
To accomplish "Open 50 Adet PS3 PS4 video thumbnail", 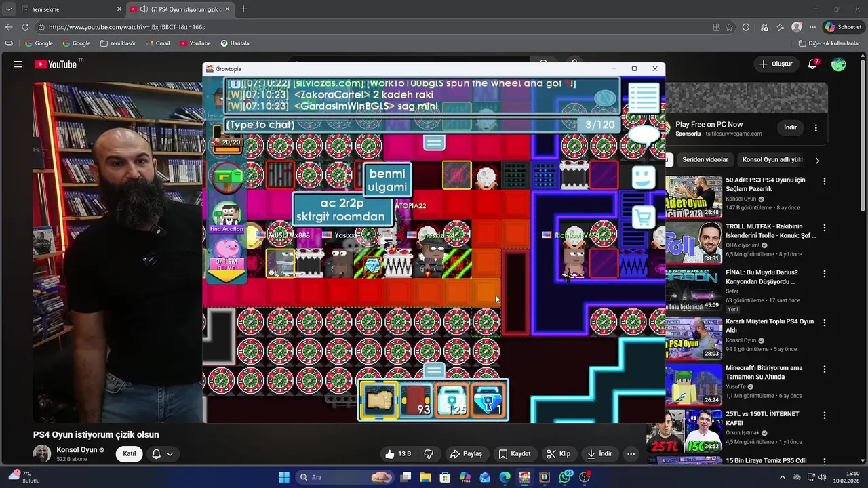I will click(694, 197).
